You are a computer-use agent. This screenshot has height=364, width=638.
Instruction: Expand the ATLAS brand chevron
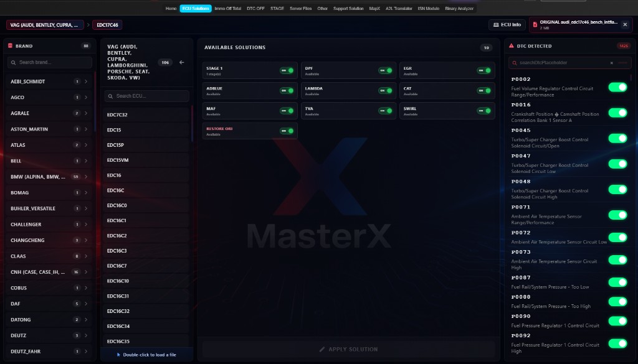tap(86, 144)
